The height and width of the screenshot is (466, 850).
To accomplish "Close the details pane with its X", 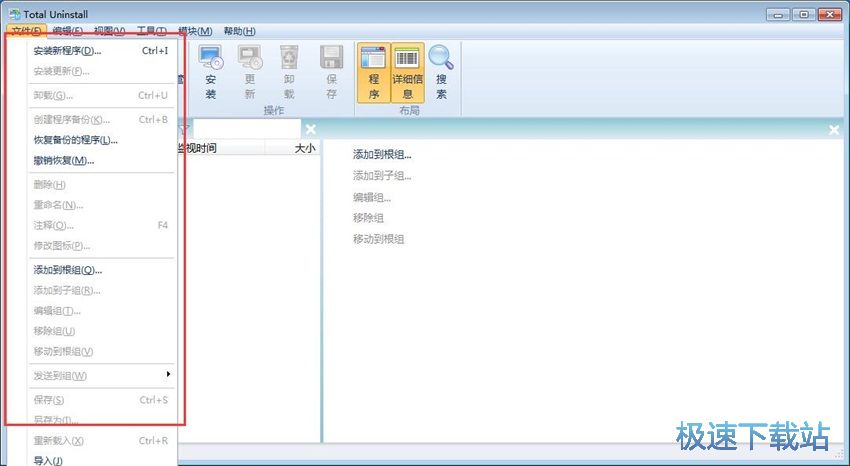I will [x=834, y=130].
